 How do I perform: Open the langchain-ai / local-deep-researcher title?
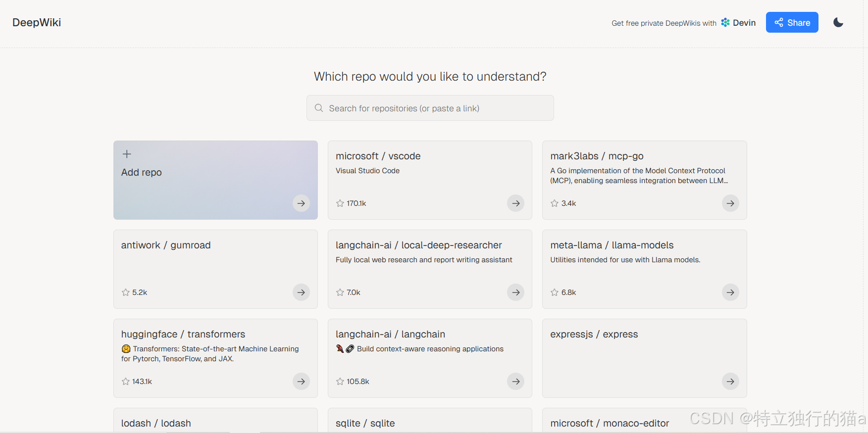point(419,245)
